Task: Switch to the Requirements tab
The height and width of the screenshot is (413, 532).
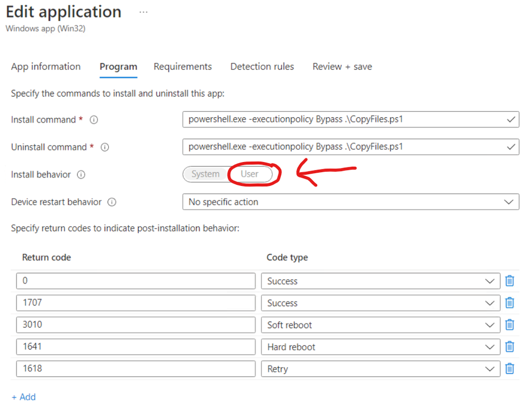Action: [183, 67]
